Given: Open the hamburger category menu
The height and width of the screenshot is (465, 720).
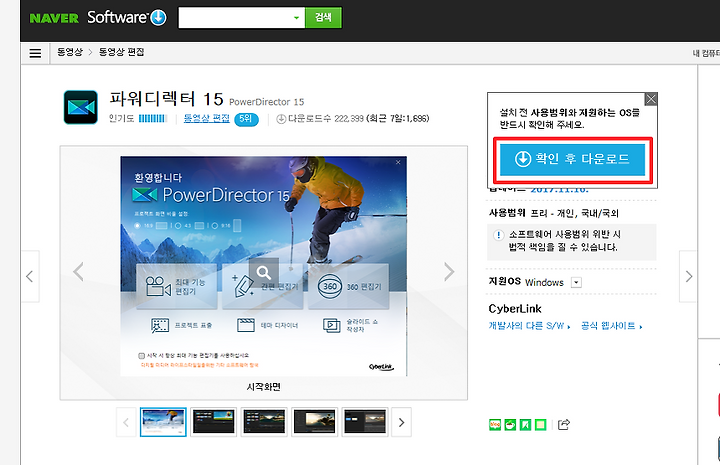Looking at the screenshot, I should 35,53.
